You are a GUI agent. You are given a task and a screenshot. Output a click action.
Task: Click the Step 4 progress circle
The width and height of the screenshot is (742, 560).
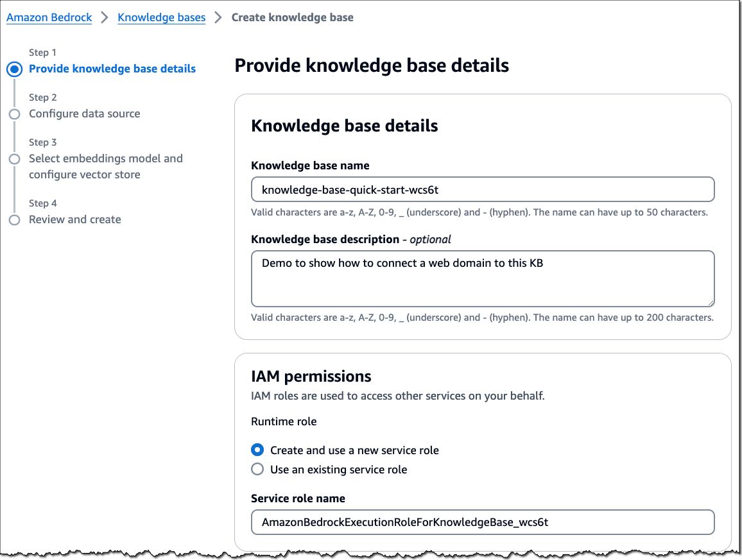click(14, 219)
